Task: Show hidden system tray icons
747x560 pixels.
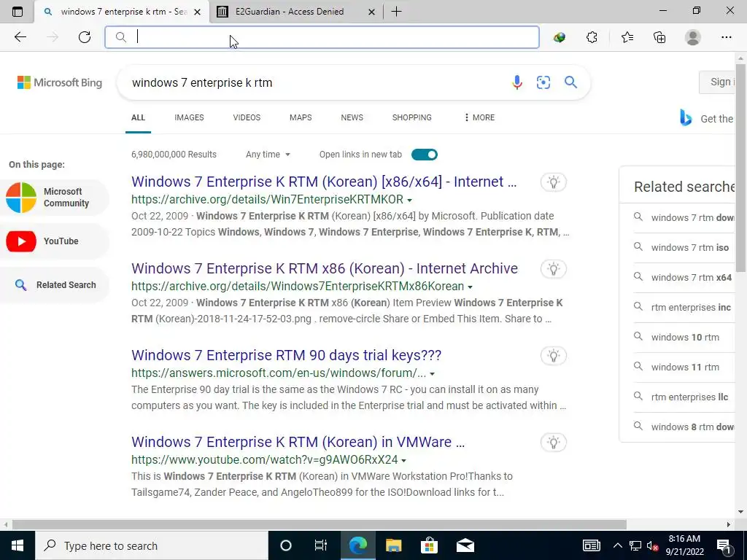Action: (x=617, y=545)
